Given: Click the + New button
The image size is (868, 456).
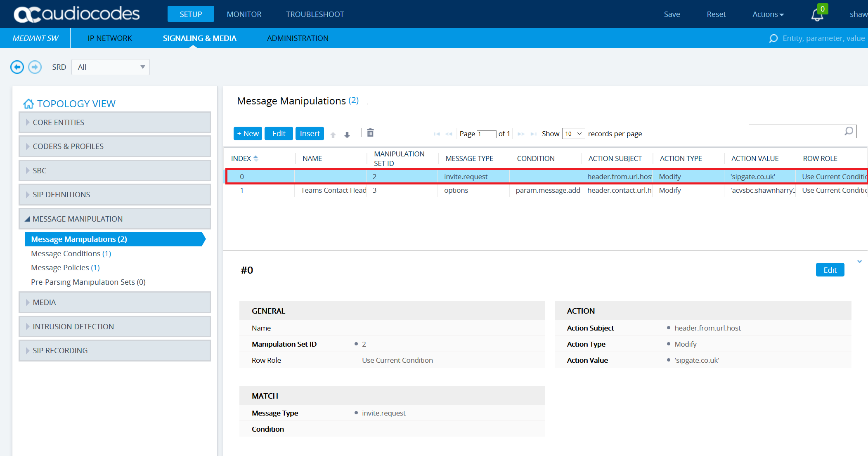Looking at the screenshot, I should [x=248, y=134].
